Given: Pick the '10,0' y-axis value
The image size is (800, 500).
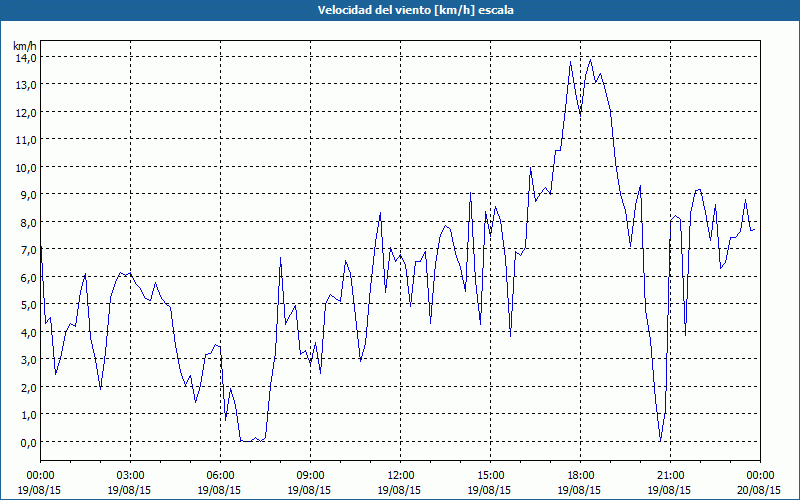Looking at the screenshot, I should click(27, 168).
